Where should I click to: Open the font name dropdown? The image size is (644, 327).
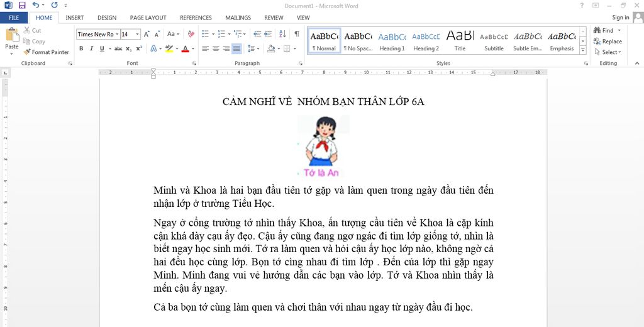[117, 34]
